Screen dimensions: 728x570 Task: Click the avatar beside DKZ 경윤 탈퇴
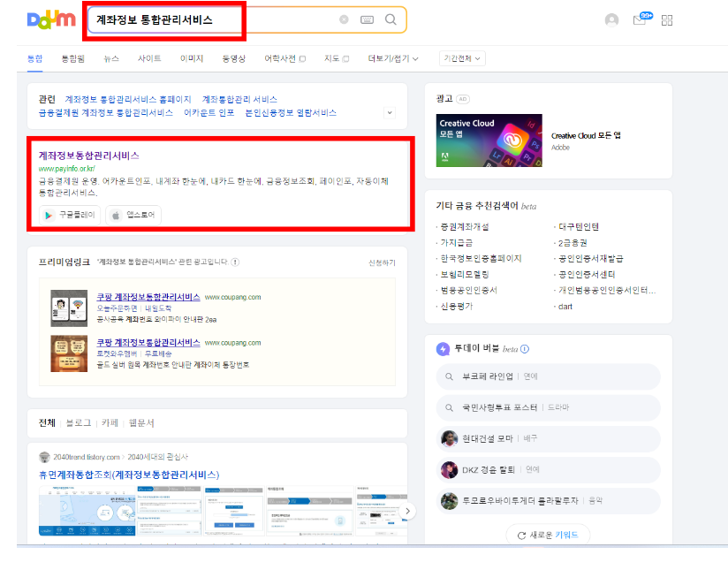click(449, 469)
